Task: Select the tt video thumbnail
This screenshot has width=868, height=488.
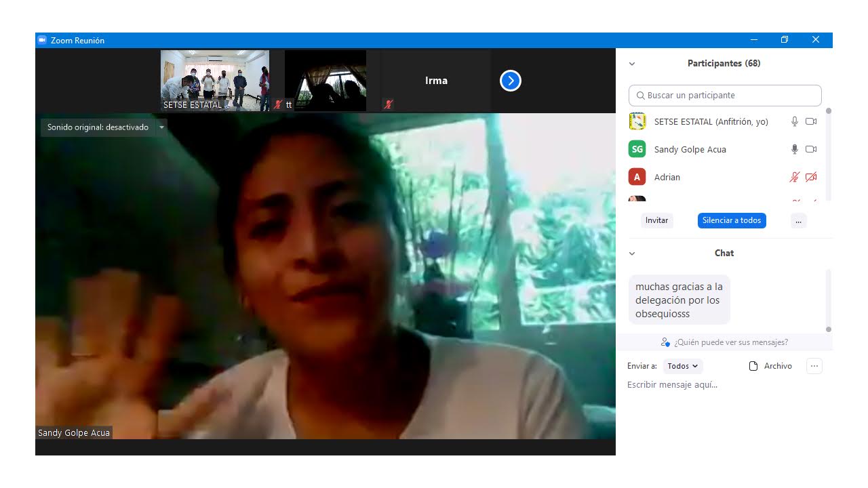Action: [x=325, y=81]
